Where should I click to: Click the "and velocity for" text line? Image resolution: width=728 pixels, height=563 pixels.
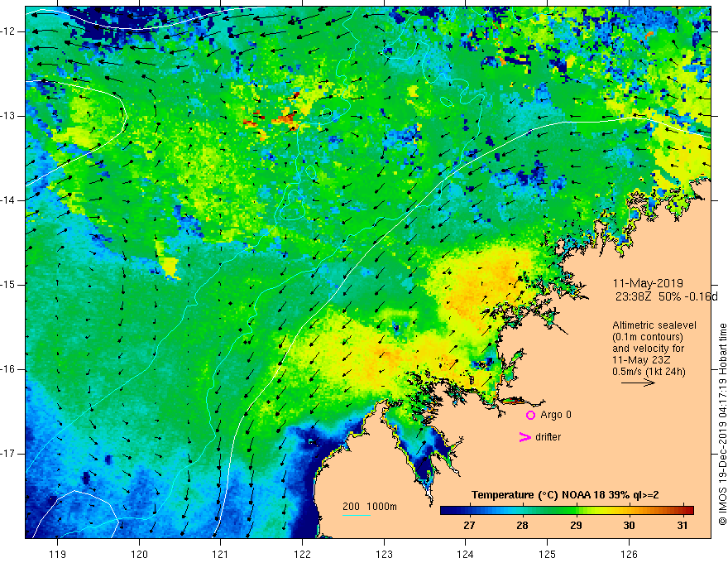648,349
